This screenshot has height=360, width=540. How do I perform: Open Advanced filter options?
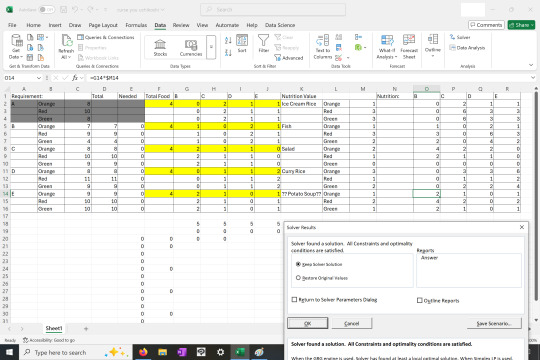289,58
